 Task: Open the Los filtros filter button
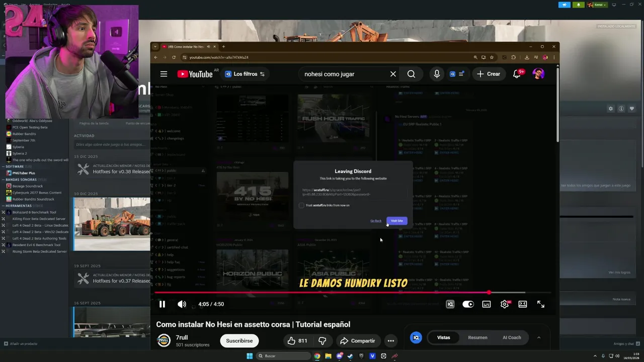[245, 74]
